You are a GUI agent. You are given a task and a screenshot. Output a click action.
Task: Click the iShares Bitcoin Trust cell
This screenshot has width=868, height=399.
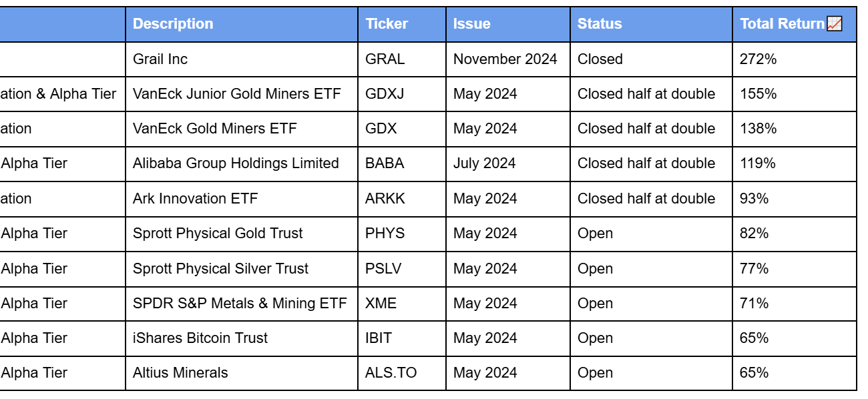[x=242, y=338]
